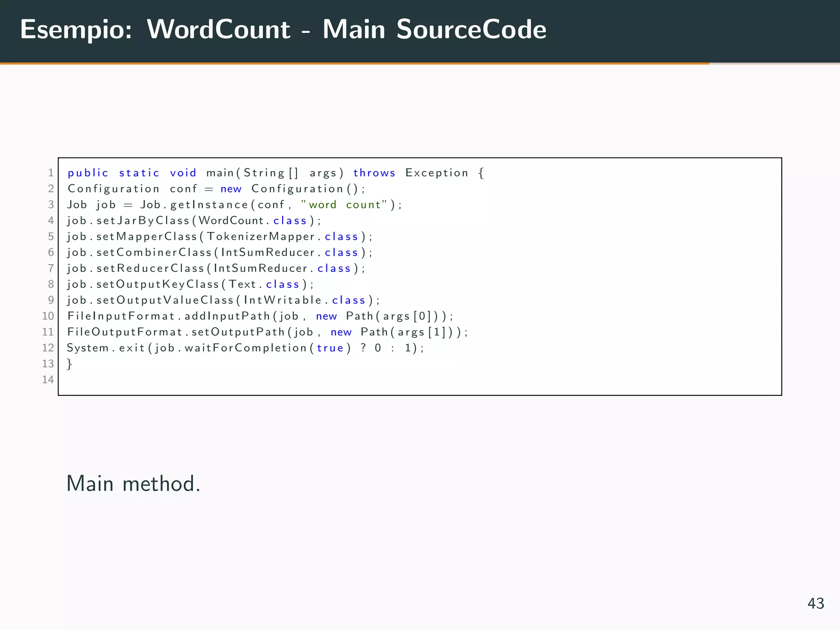Click the line 'Job job = Job.getInstance(conf, "word count");'
840x630 pixels.
235,205
